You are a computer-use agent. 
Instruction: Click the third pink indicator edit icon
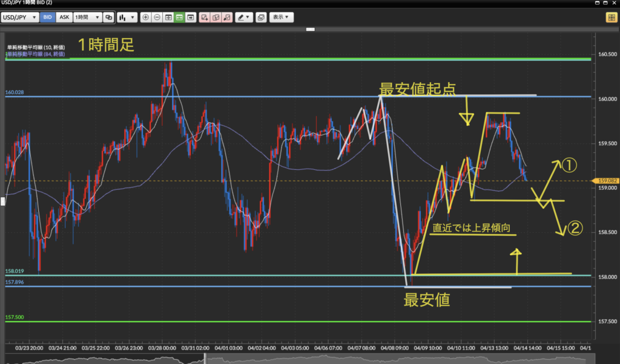pyautogui.click(x=227, y=18)
